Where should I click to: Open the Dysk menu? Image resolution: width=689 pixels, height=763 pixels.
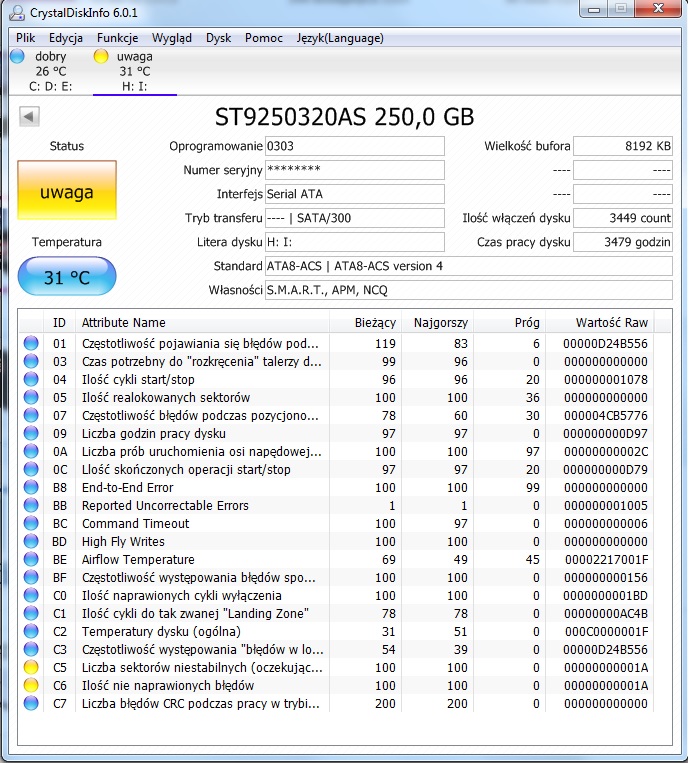click(218, 38)
